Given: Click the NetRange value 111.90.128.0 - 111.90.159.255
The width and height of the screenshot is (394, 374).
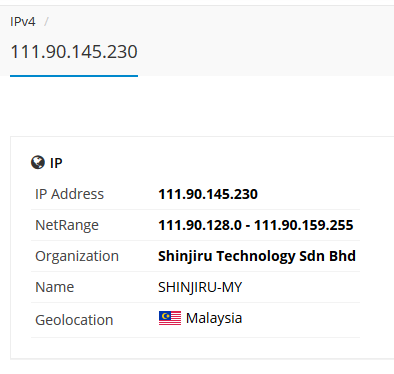Looking at the screenshot, I should (256, 225).
